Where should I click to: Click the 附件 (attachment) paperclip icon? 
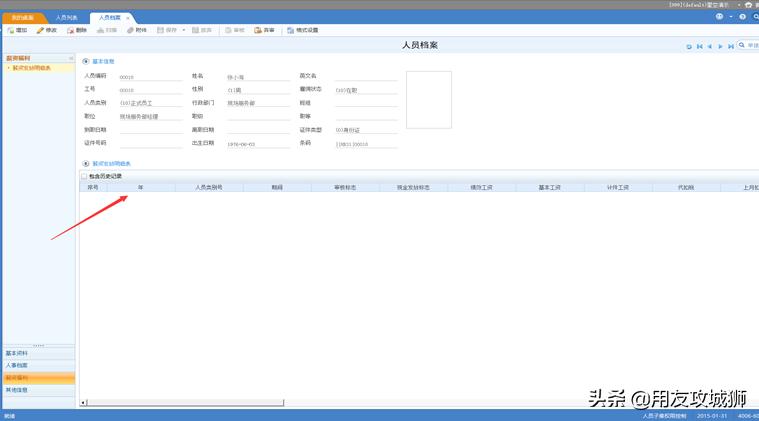[130, 30]
